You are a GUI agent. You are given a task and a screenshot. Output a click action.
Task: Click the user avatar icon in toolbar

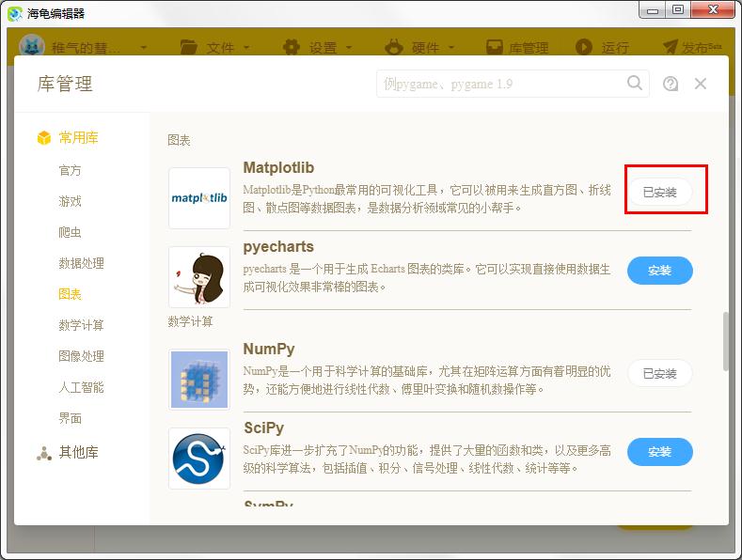[32, 47]
